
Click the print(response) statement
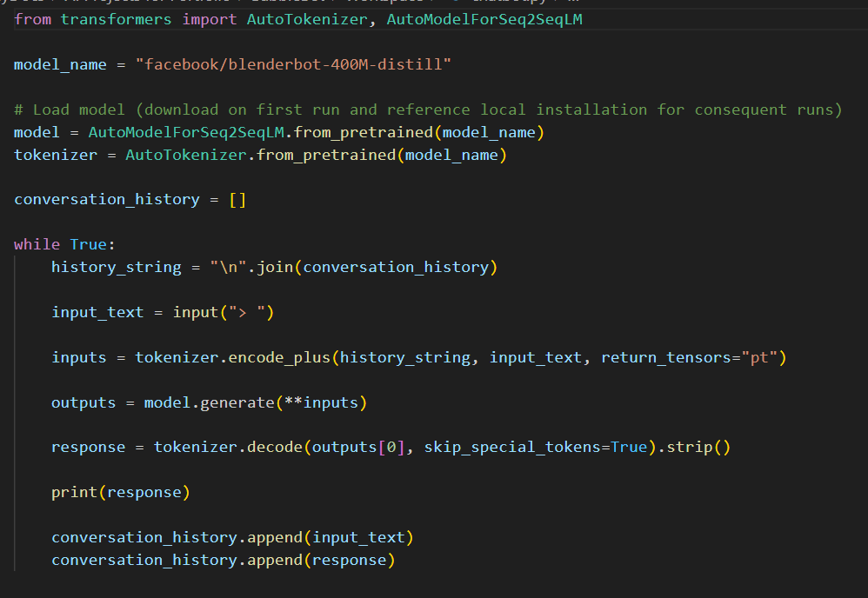point(120,492)
